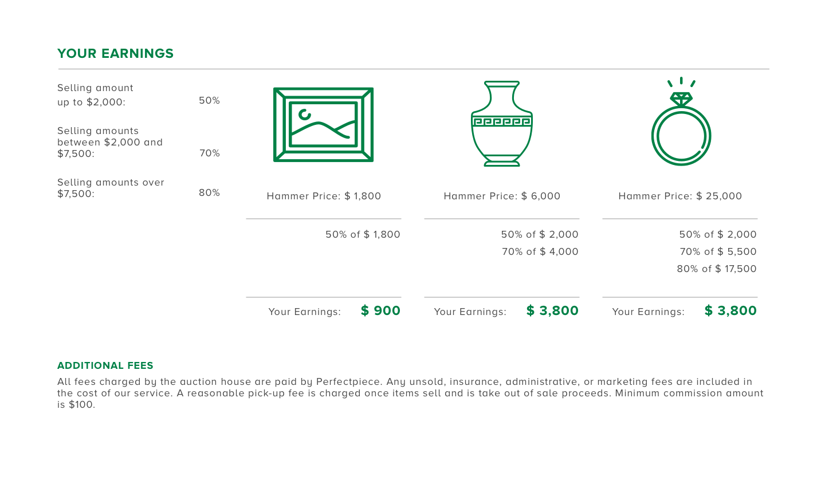
Task: Click the 80% of $ 17,500 line
Action: point(717,269)
